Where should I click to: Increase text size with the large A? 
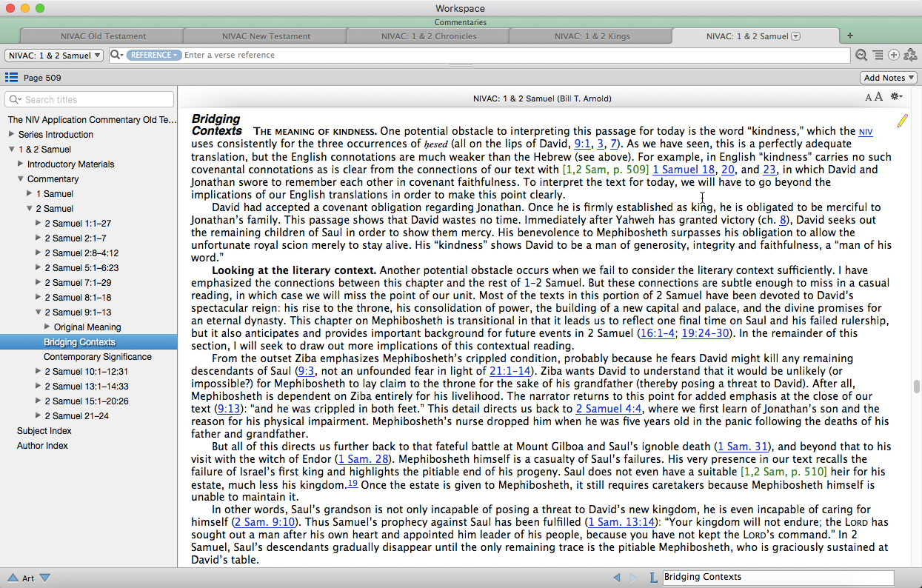click(x=879, y=97)
